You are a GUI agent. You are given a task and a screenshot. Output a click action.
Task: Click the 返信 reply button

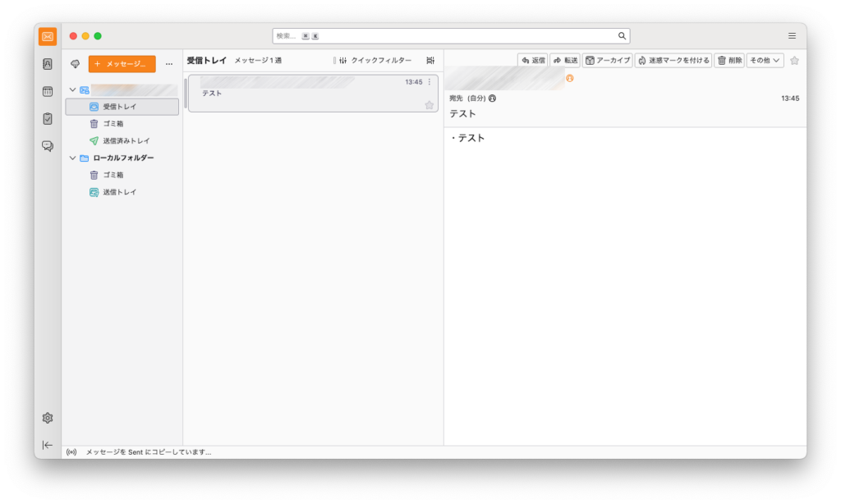533,61
